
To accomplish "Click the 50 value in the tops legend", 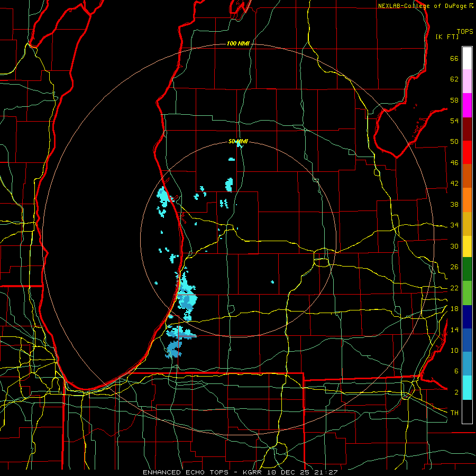I will [x=454, y=142].
